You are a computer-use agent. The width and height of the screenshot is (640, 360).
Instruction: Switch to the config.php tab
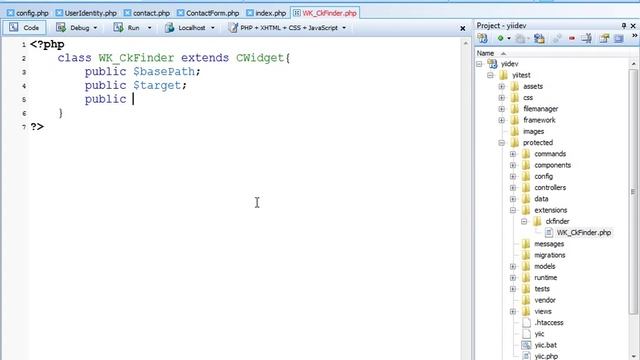28,13
